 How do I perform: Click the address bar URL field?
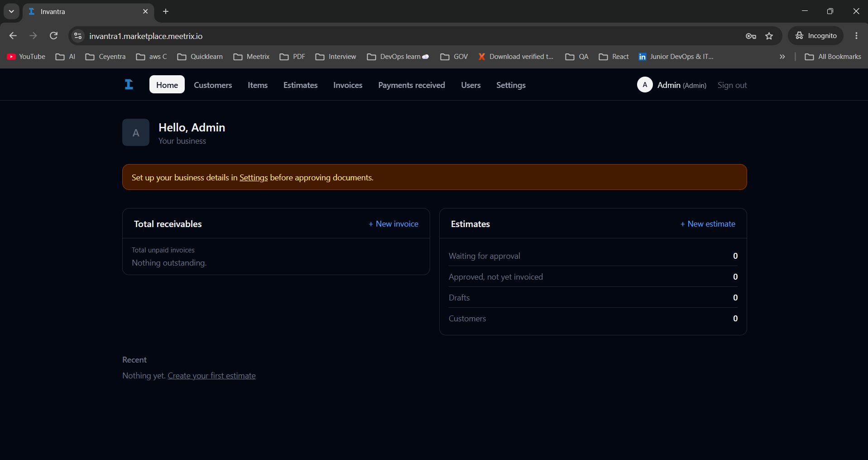coord(408,36)
